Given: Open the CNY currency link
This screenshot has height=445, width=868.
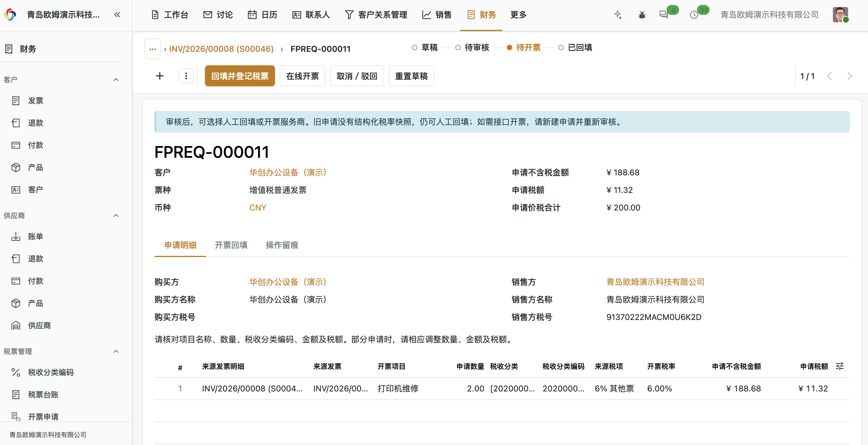Looking at the screenshot, I should pyautogui.click(x=258, y=207).
